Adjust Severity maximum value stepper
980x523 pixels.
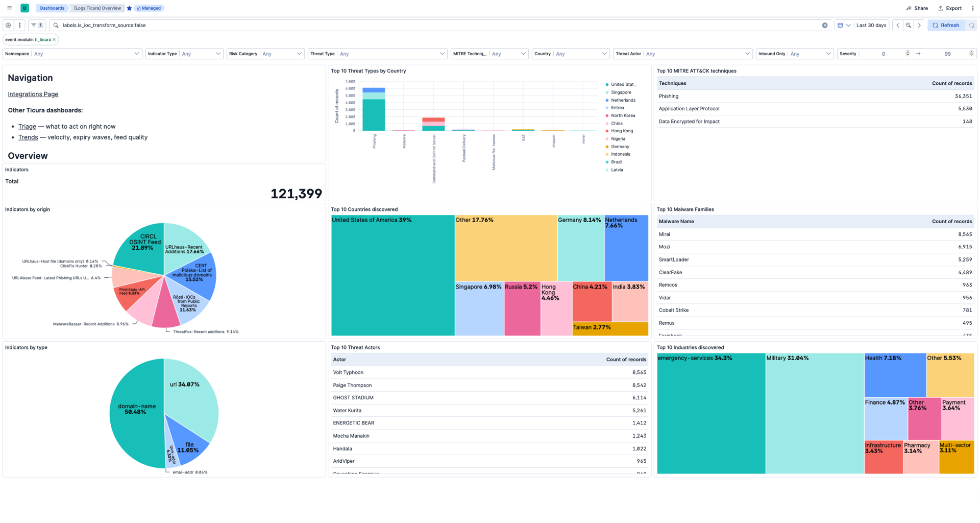pyautogui.click(x=971, y=54)
